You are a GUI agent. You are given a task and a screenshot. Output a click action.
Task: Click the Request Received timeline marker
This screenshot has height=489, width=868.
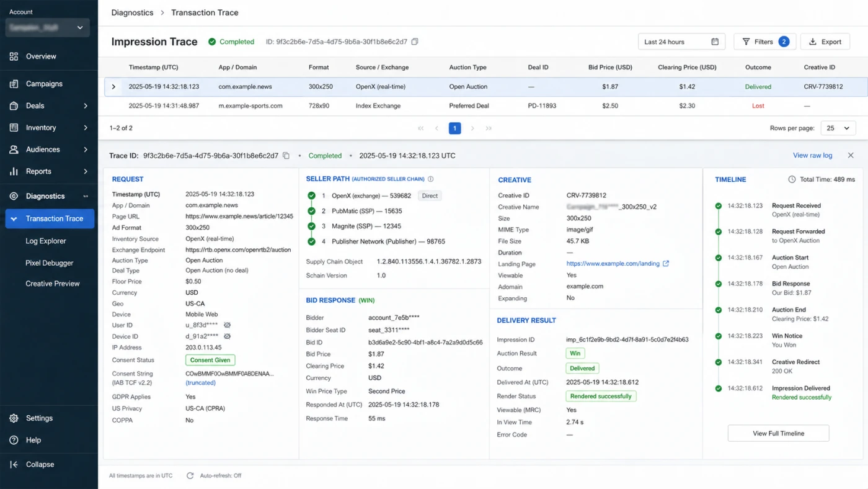click(718, 205)
